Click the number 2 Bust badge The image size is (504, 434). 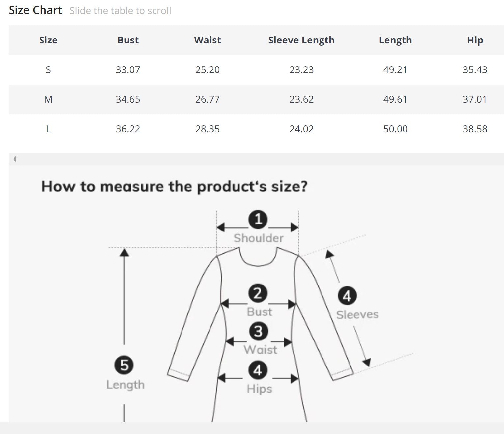[x=258, y=293]
